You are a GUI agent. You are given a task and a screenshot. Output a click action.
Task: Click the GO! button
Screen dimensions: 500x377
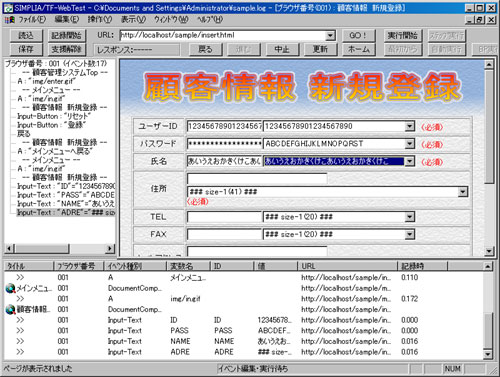point(358,35)
